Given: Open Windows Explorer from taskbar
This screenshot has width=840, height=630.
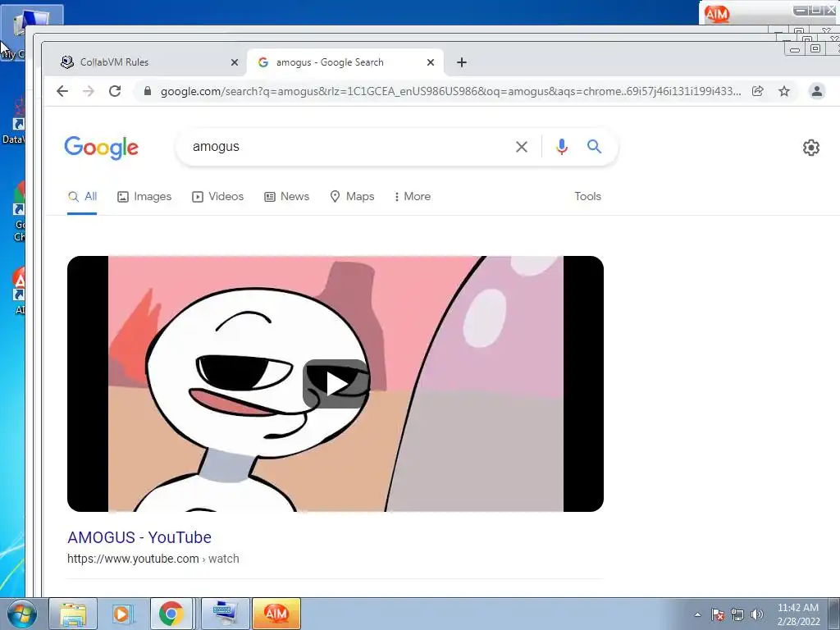Looking at the screenshot, I should (73, 614).
